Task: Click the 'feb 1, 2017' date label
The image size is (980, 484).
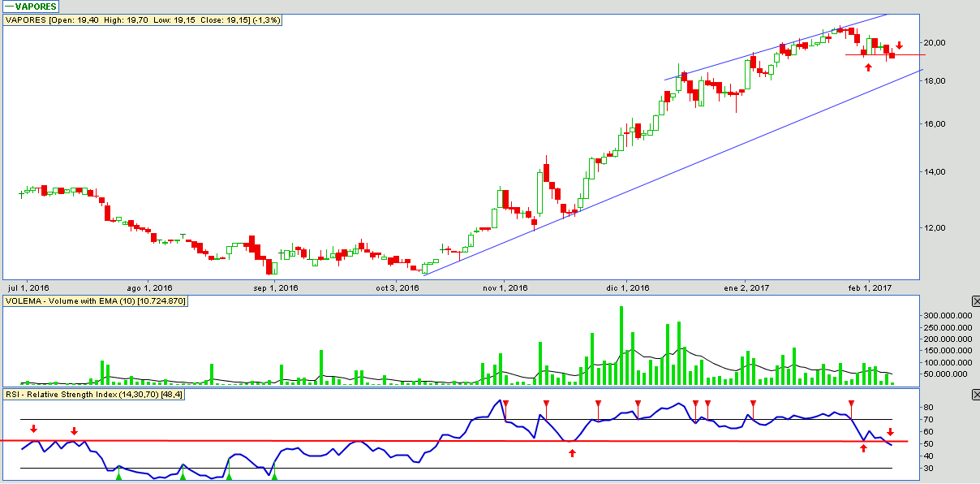Action: (x=869, y=287)
